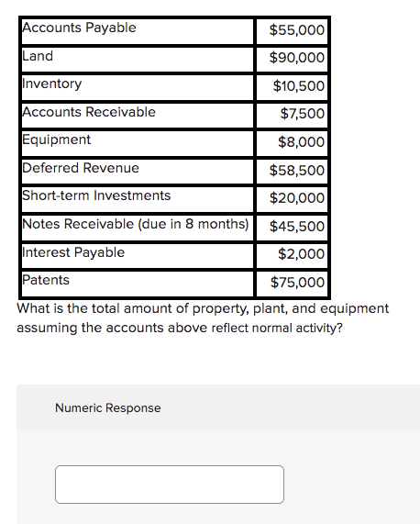This screenshot has width=420, height=524.
Task: Select the Deferred Revenue label
Action: [81, 168]
